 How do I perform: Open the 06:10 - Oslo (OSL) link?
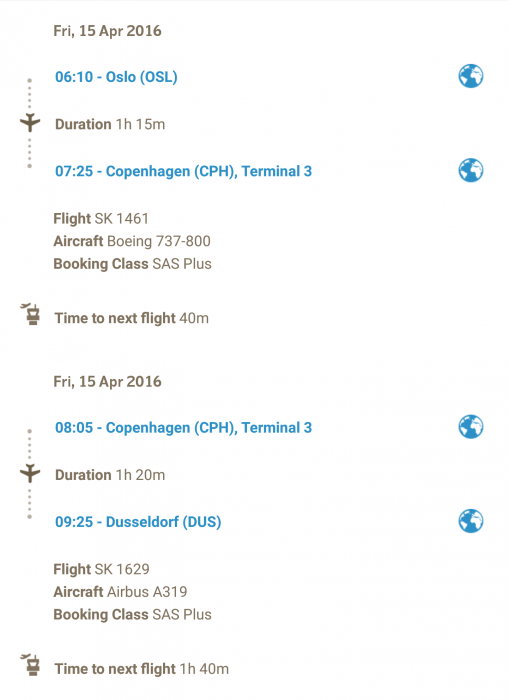tap(116, 77)
